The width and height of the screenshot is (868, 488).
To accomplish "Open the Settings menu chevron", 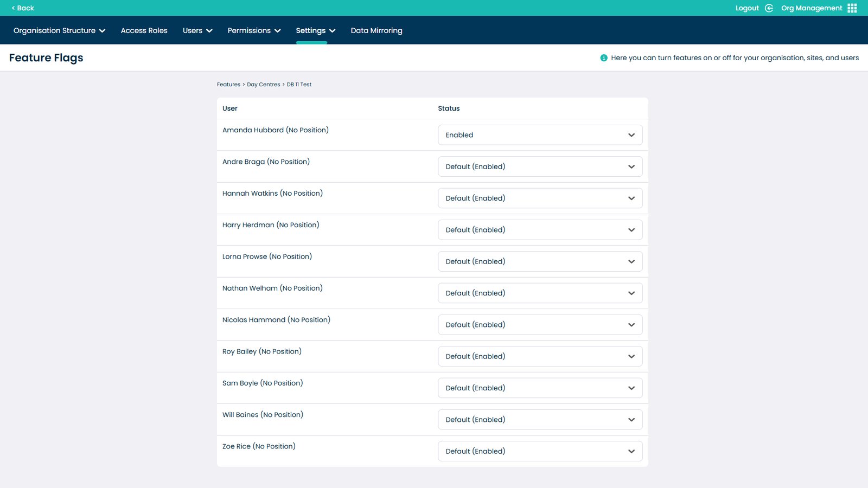I will pyautogui.click(x=333, y=30).
